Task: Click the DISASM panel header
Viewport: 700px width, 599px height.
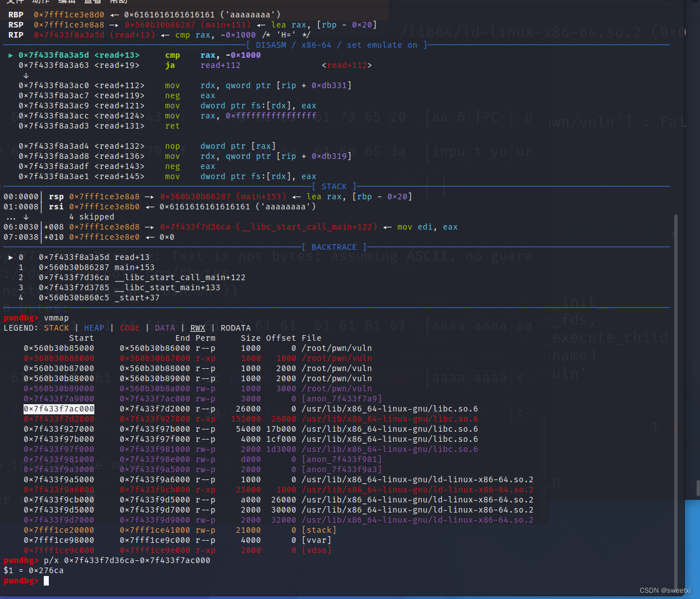Action: click(271, 45)
